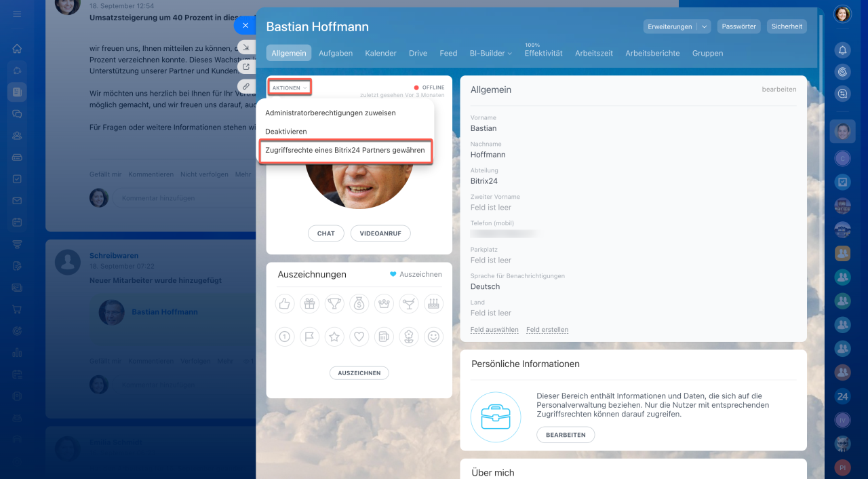Select the smiley face award icon
The height and width of the screenshot is (479, 868).
pos(433,336)
